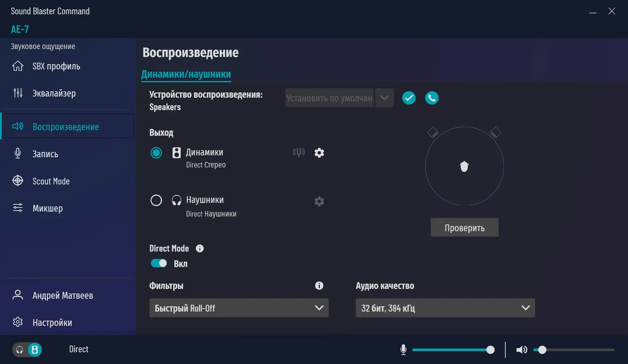
Task: Open Эквалайзер sliders icon
Action: pyautogui.click(x=18, y=93)
